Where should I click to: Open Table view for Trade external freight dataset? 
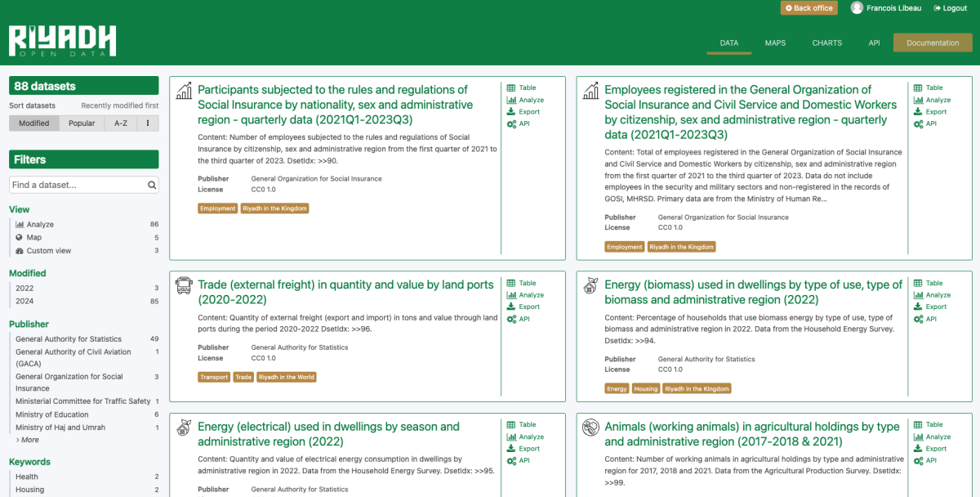[x=526, y=283]
